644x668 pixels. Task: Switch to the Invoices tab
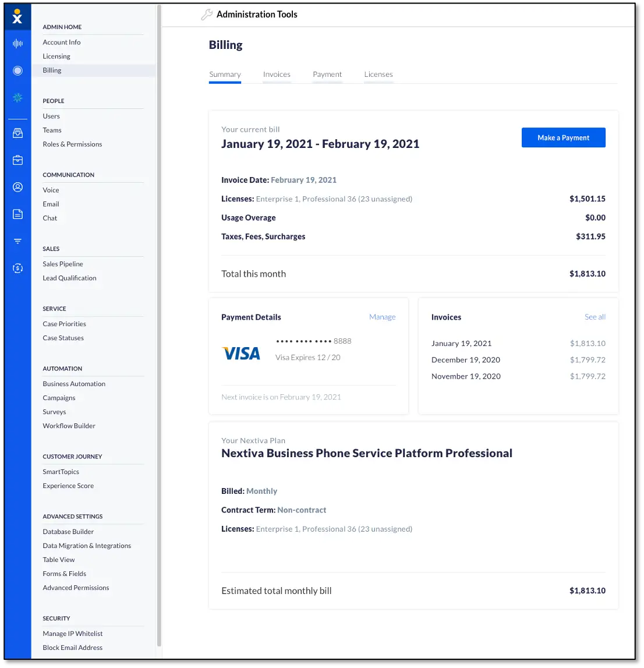277,75
